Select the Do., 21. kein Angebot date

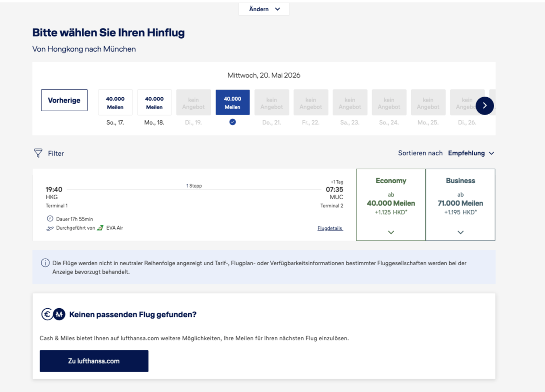point(272,102)
